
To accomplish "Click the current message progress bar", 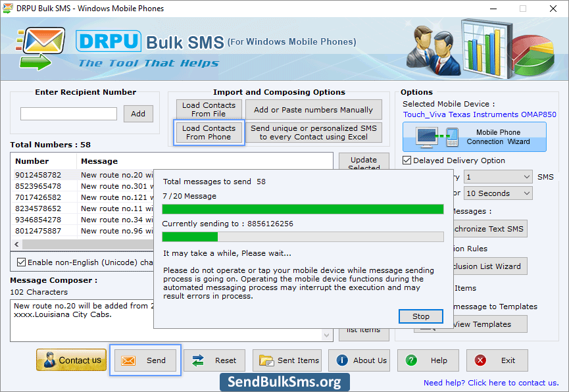I will coord(303,237).
